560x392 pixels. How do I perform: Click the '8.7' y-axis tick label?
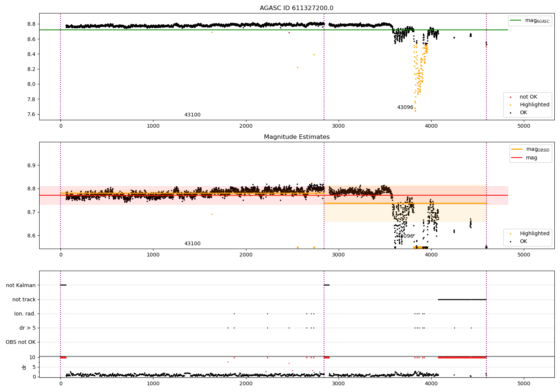click(31, 212)
